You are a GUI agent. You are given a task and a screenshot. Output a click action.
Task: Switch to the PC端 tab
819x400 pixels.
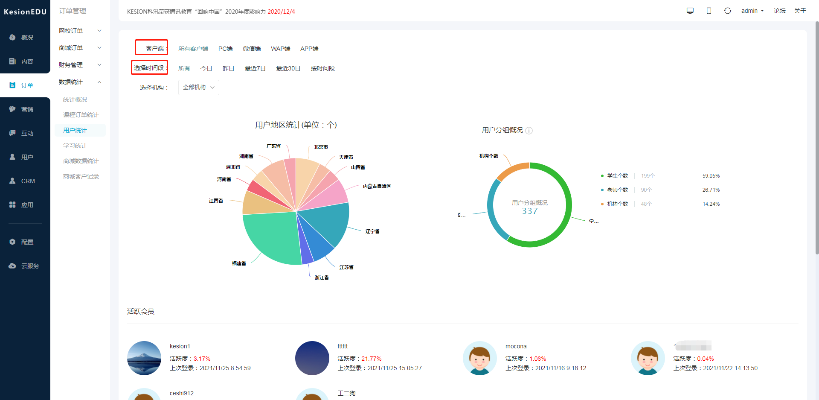[x=226, y=48]
